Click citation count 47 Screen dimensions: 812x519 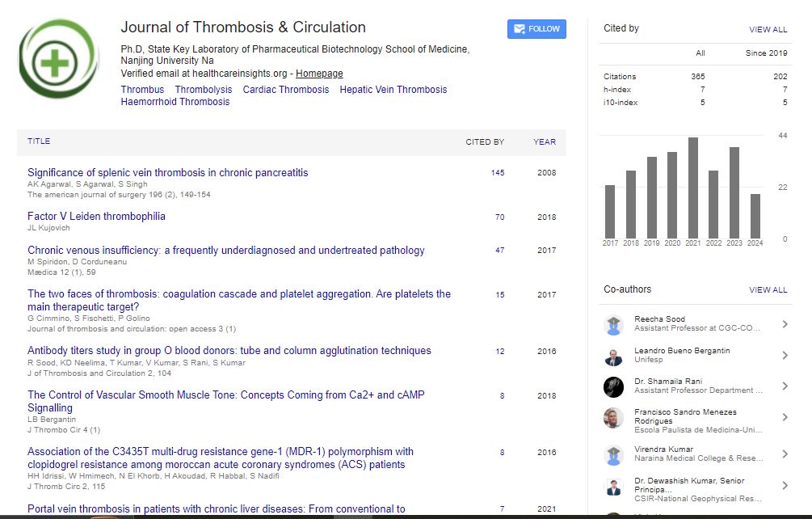(x=500, y=250)
